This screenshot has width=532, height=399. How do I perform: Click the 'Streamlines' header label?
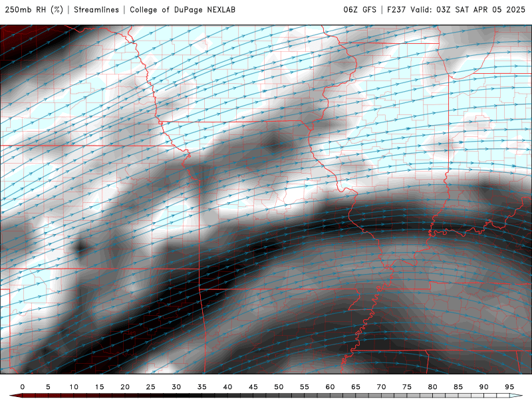pos(96,9)
